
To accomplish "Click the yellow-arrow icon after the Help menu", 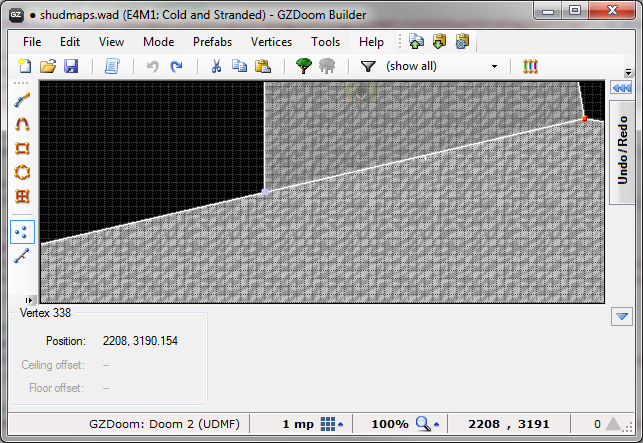I will [439, 41].
